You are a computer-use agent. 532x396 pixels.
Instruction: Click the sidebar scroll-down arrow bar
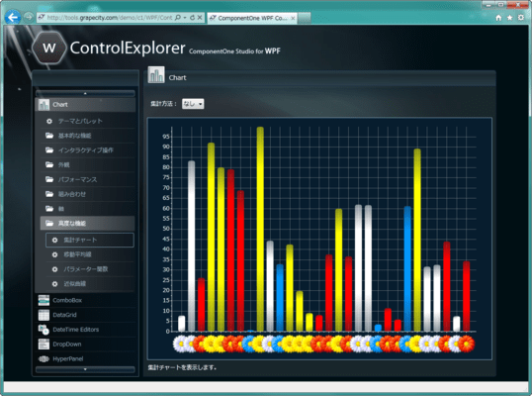[x=85, y=369]
